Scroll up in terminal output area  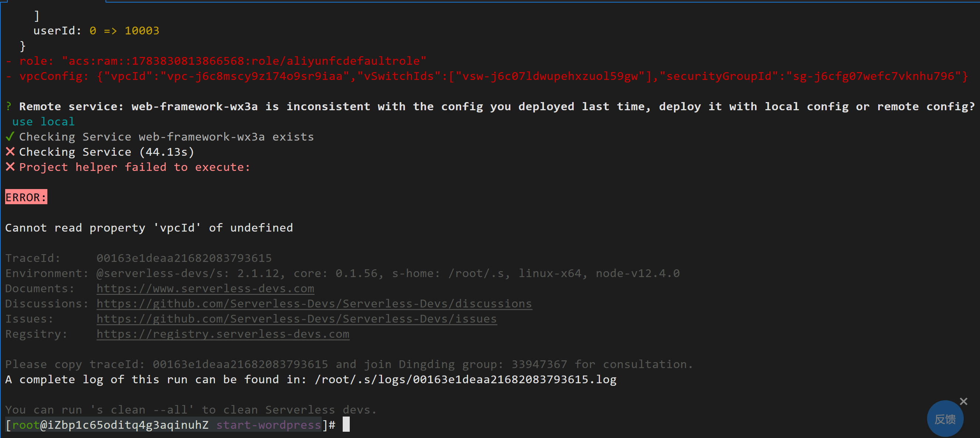point(490,219)
